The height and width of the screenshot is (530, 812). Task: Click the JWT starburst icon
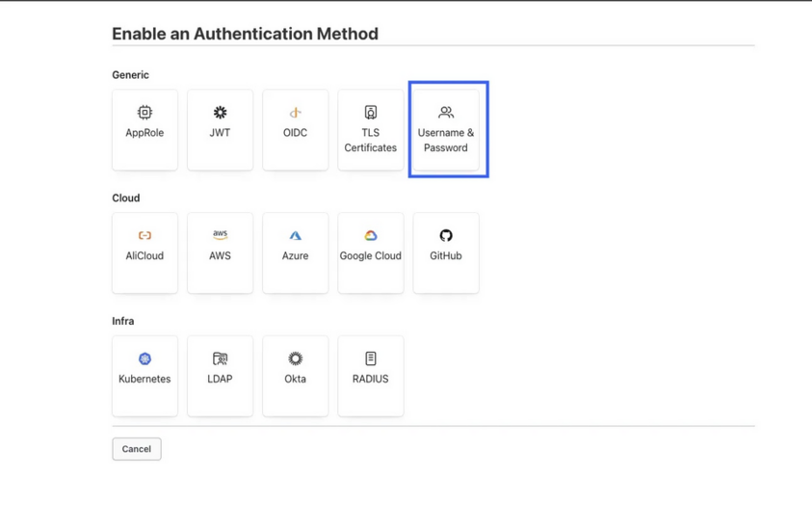(x=220, y=113)
